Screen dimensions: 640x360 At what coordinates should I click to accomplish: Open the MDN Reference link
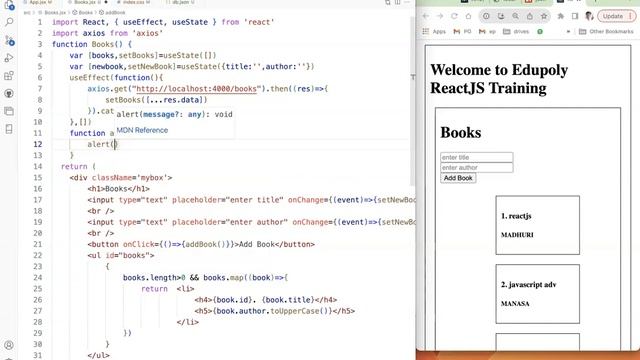click(x=142, y=130)
